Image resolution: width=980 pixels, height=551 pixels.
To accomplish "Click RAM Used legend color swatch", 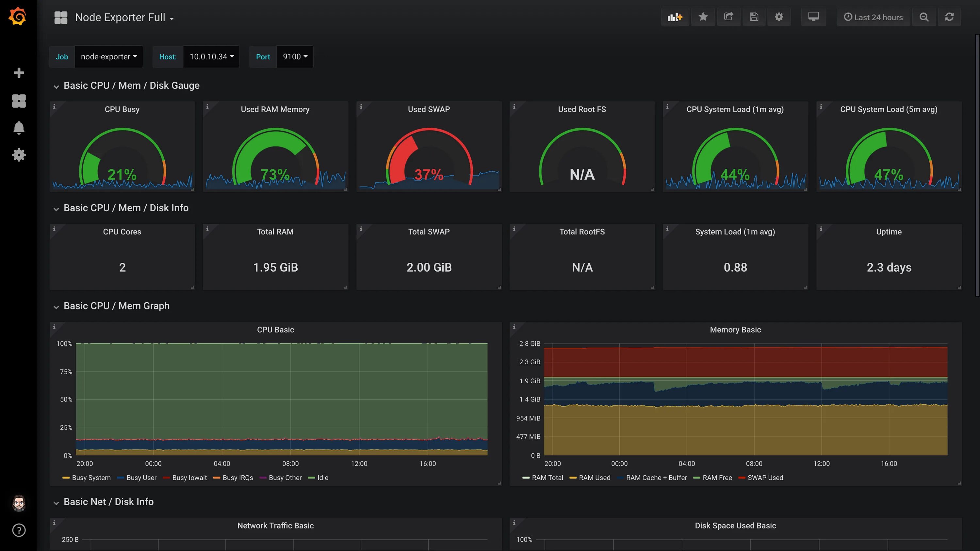I will point(573,478).
